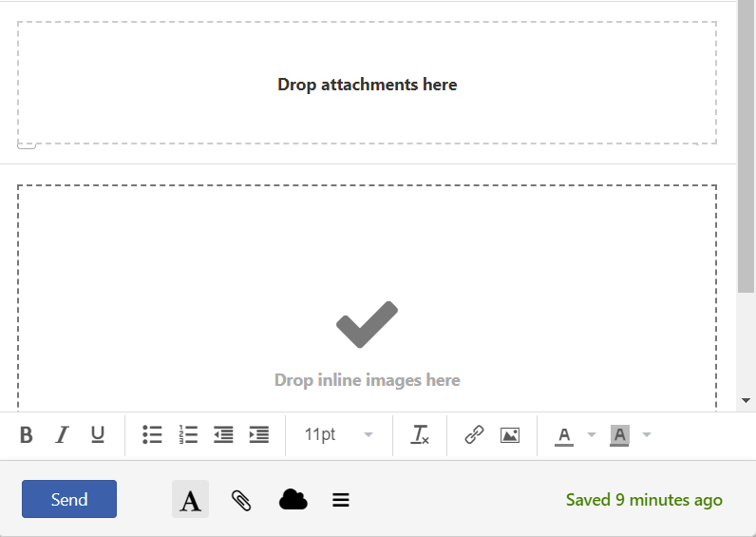The image size is (756, 537).
Task: Increase the paragraph indent
Action: coord(258,435)
